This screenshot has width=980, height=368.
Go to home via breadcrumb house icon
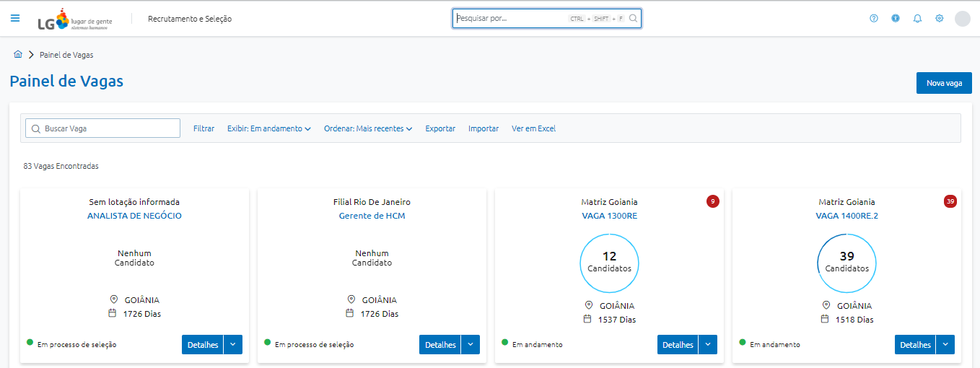click(x=18, y=55)
